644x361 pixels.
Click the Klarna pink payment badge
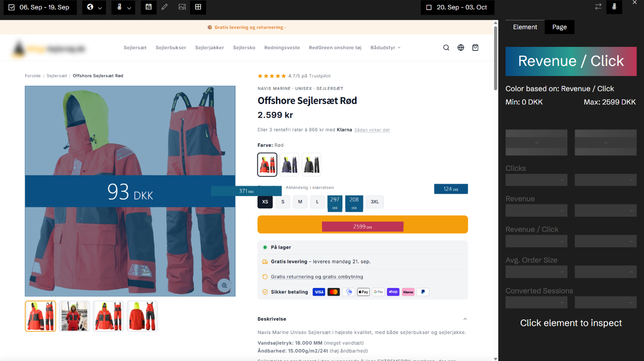pyautogui.click(x=408, y=292)
